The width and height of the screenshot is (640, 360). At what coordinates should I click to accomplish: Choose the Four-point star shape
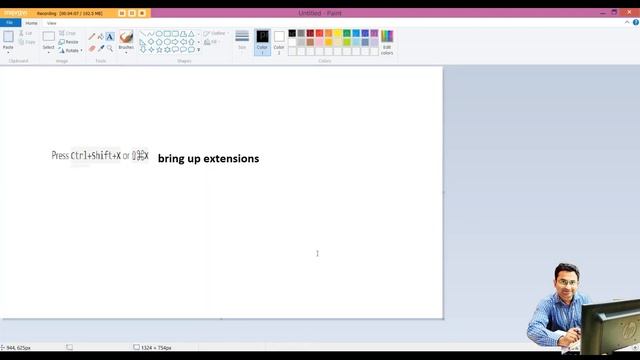pyautogui.click(x=151, y=49)
